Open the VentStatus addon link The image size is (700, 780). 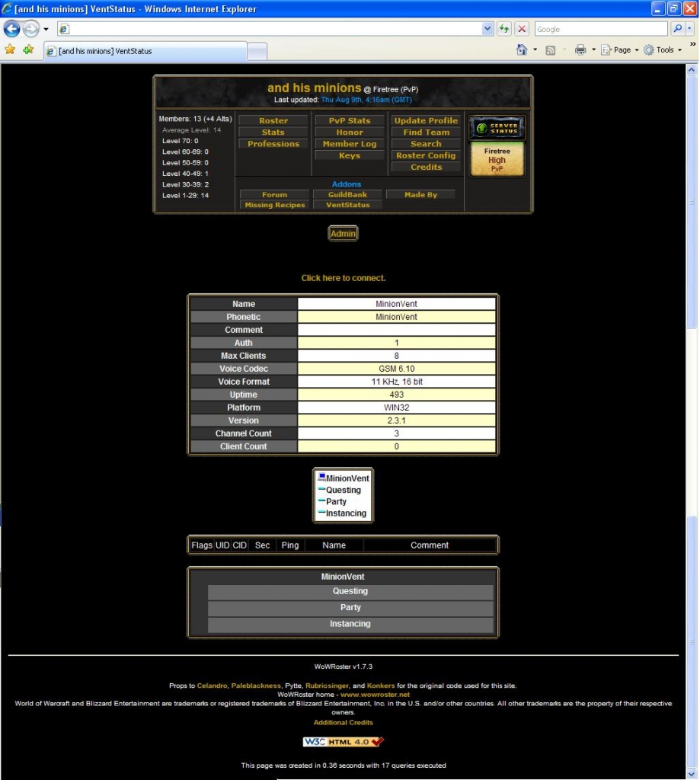point(347,204)
